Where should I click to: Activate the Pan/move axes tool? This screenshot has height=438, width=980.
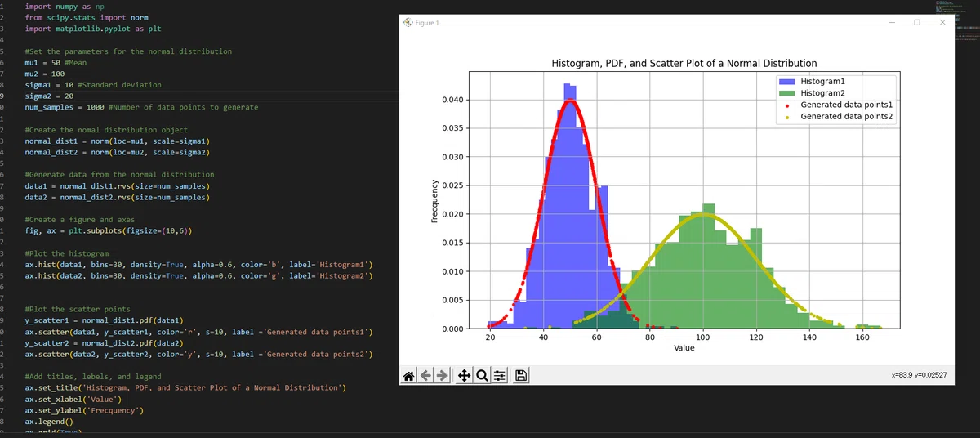pyautogui.click(x=464, y=376)
